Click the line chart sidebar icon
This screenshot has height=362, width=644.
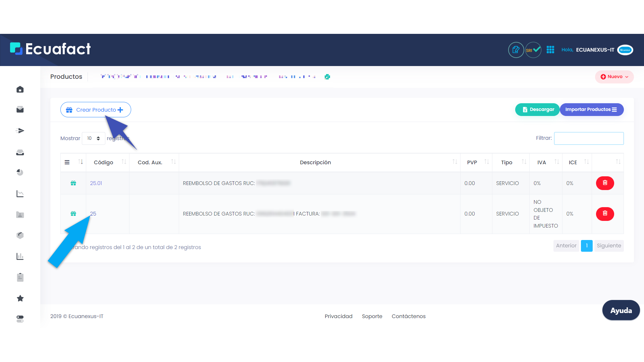pos(20,194)
